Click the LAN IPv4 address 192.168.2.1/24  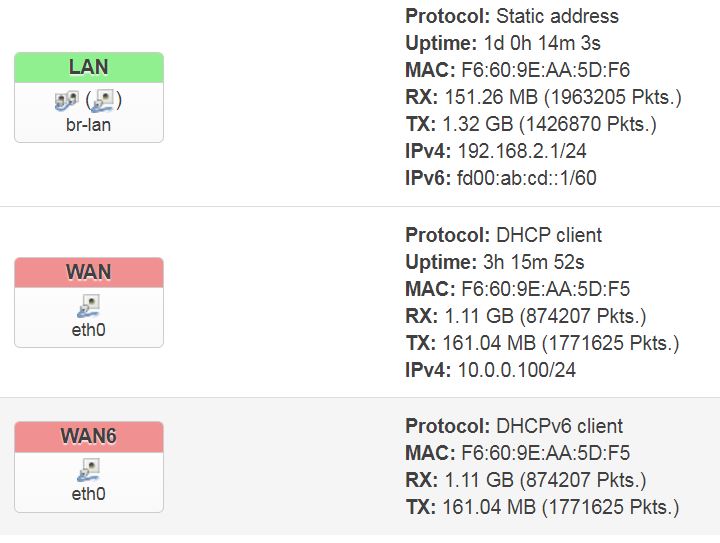click(521, 151)
